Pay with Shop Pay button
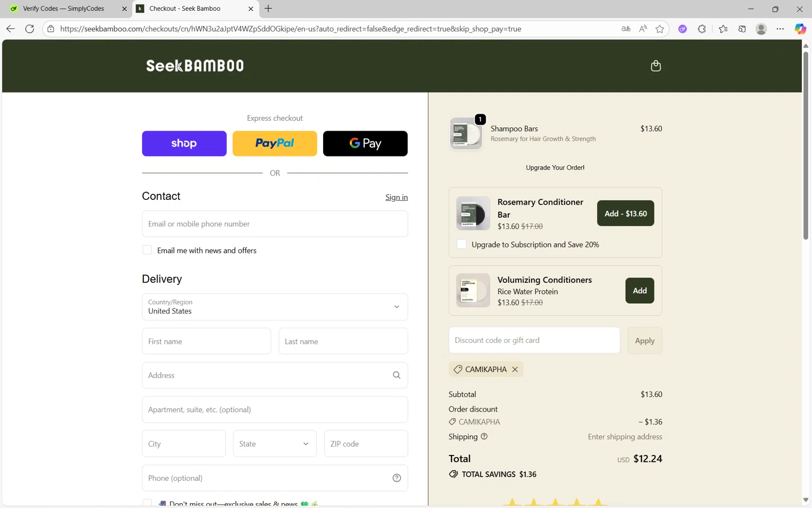The height and width of the screenshot is (508, 812). tap(184, 144)
